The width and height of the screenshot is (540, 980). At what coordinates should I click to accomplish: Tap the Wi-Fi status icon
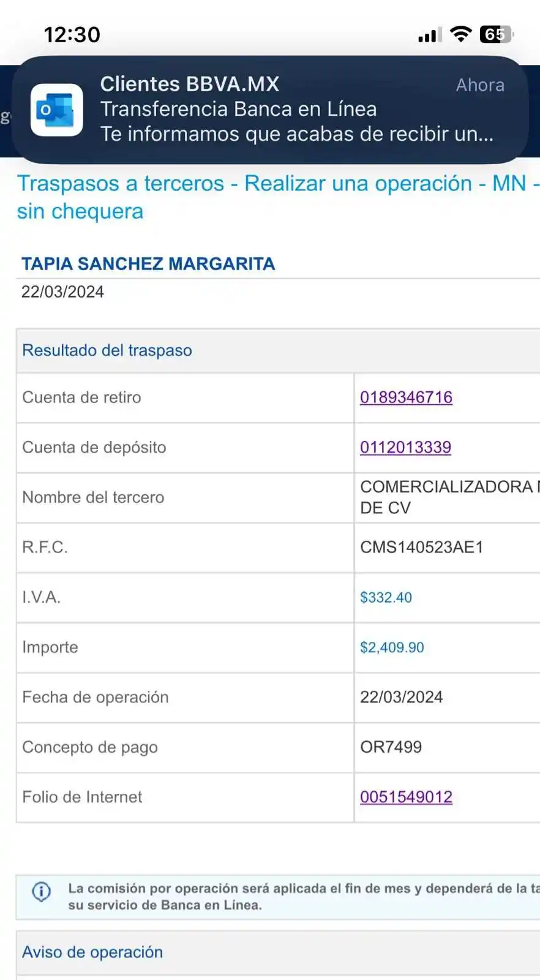[x=460, y=34]
